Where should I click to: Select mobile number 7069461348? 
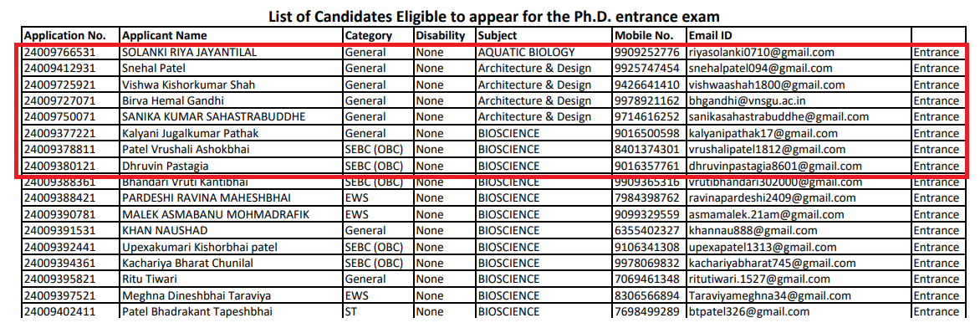(647, 279)
